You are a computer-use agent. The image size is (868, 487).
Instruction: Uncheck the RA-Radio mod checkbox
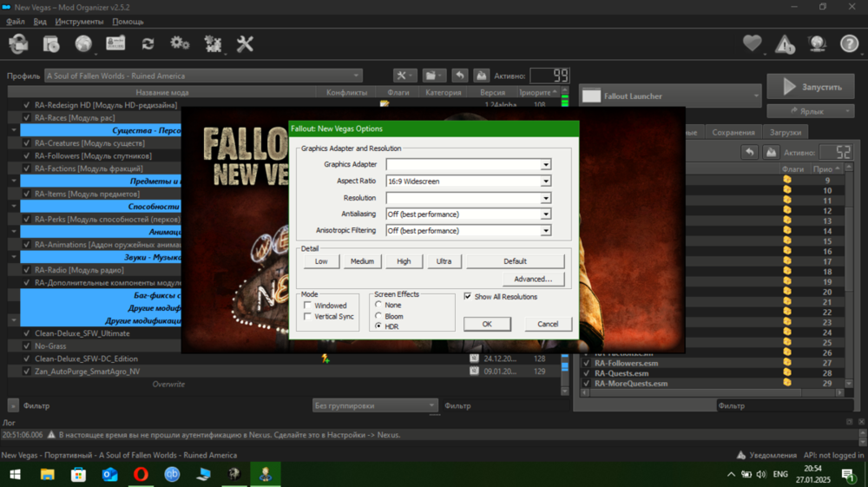[x=27, y=270]
